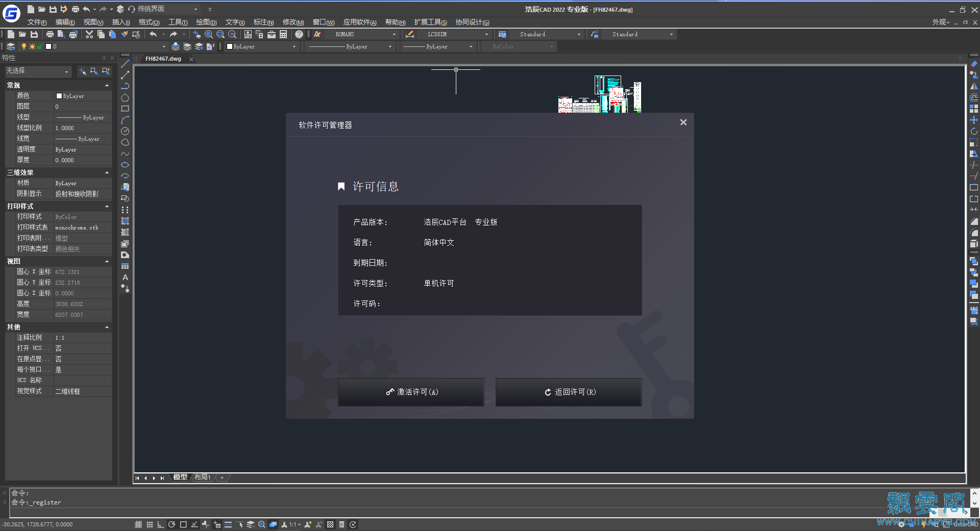Open the annotation scale 1:1 selector

[295, 524]
